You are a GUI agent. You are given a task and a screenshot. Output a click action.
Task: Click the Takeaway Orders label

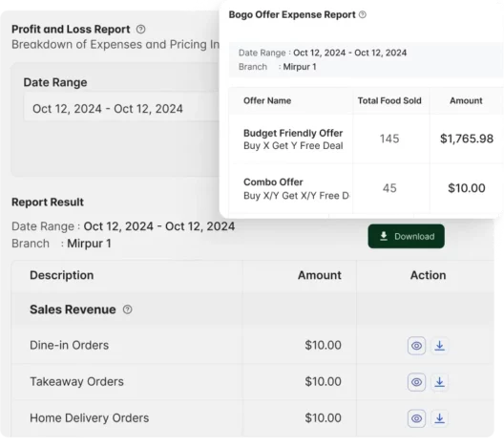[x=76, y=381]
